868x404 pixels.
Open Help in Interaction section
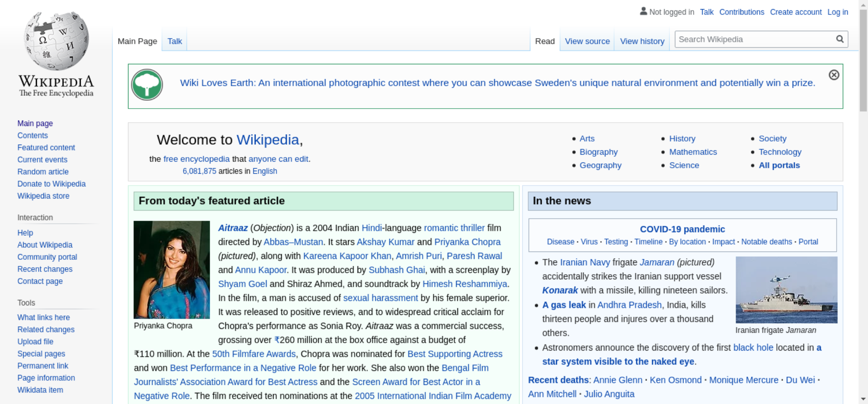tap(25, 233)
